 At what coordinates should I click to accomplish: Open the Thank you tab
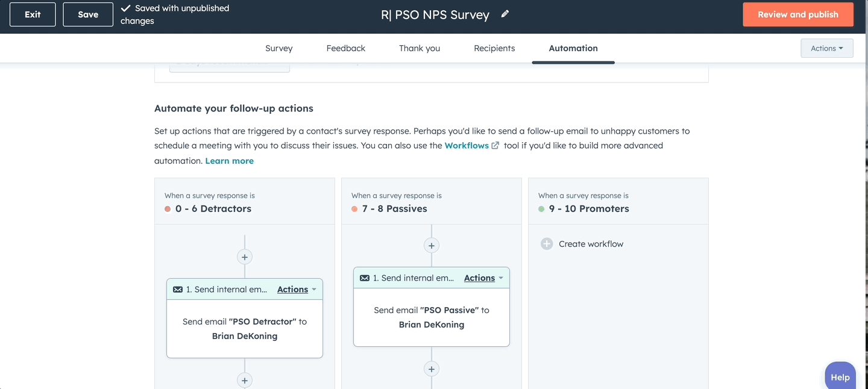420,48
